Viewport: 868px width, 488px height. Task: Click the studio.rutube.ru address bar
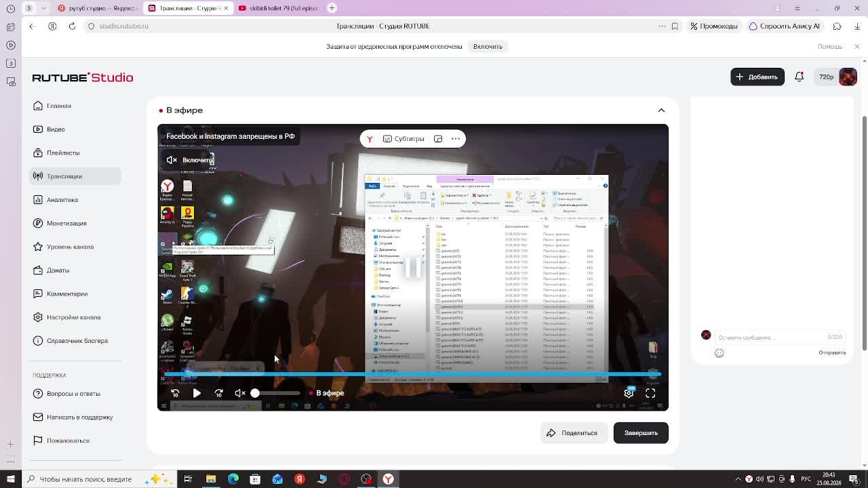pos(123,26)
